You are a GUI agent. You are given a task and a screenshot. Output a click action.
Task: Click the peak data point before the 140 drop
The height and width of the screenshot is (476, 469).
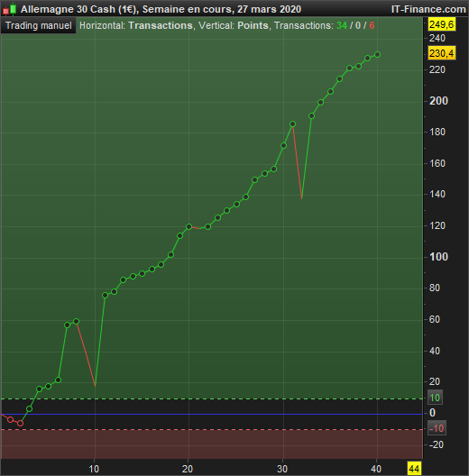(293, 124)
